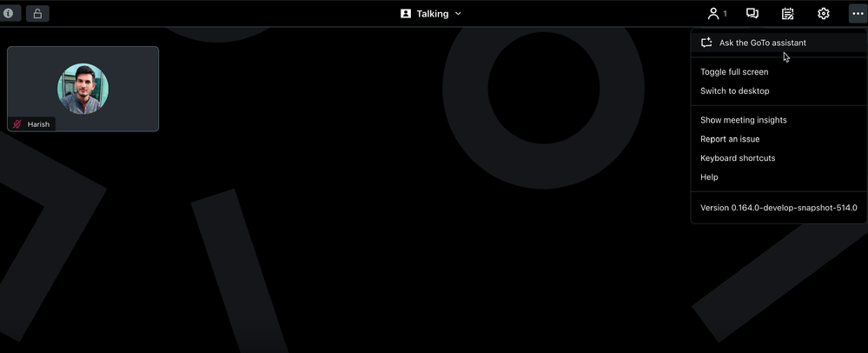Choose Switch to desktop
The image size is (868, 353).
[734, 91]
